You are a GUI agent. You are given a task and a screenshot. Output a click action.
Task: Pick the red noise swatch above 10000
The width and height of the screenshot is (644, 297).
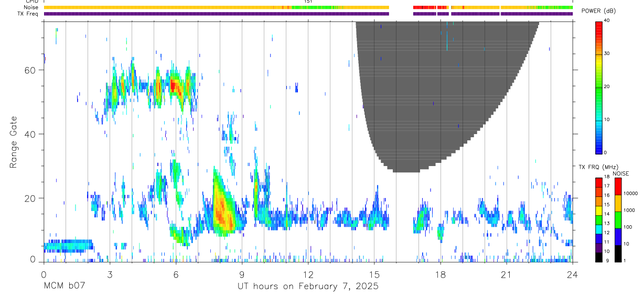[618, 186]
